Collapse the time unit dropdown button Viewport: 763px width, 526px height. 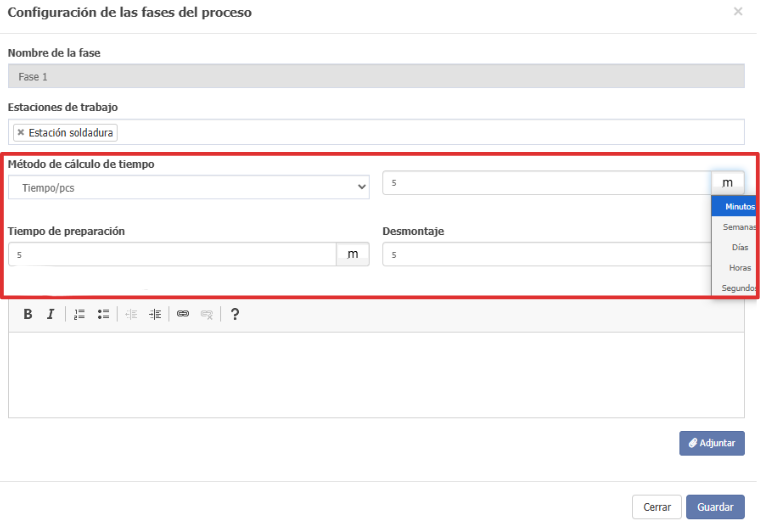[727, 183]
